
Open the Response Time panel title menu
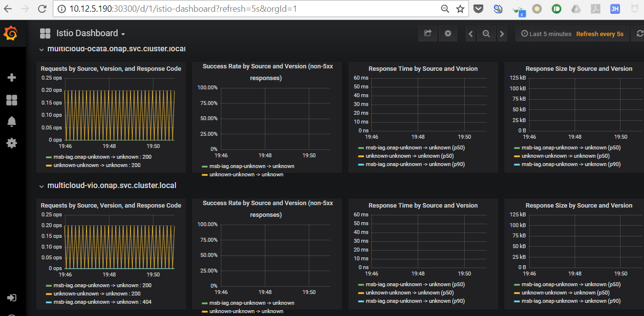coord(423,68)
